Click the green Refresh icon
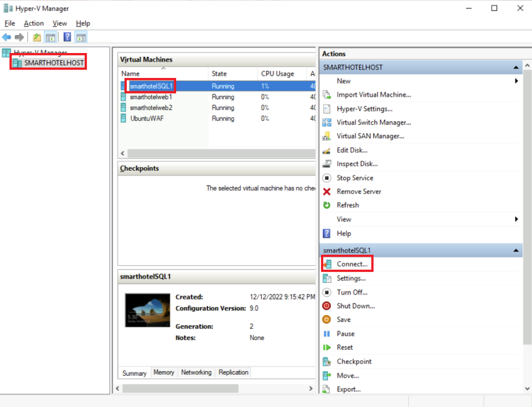 tap(327, 205)
